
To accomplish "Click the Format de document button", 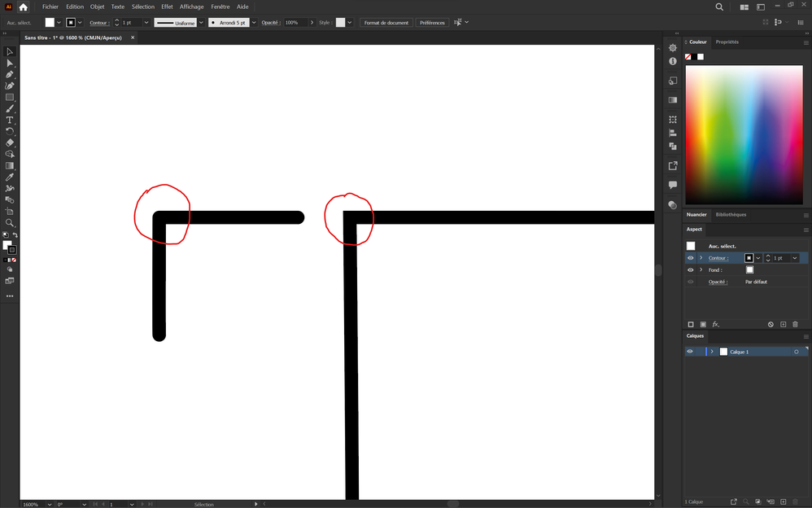I will tap(386, 22).
